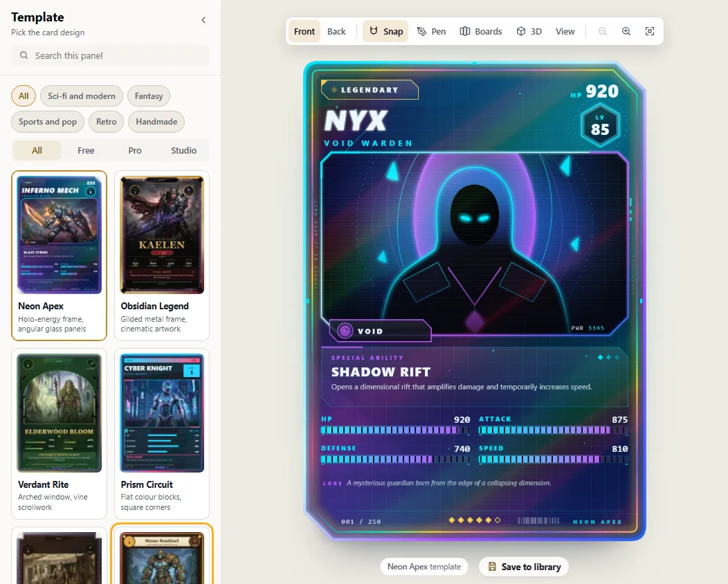Viewport: 728px width, 584px height.
Task: Select the 001 / 250 serial number
Action: pyautogui.click(x=361, y=521)
